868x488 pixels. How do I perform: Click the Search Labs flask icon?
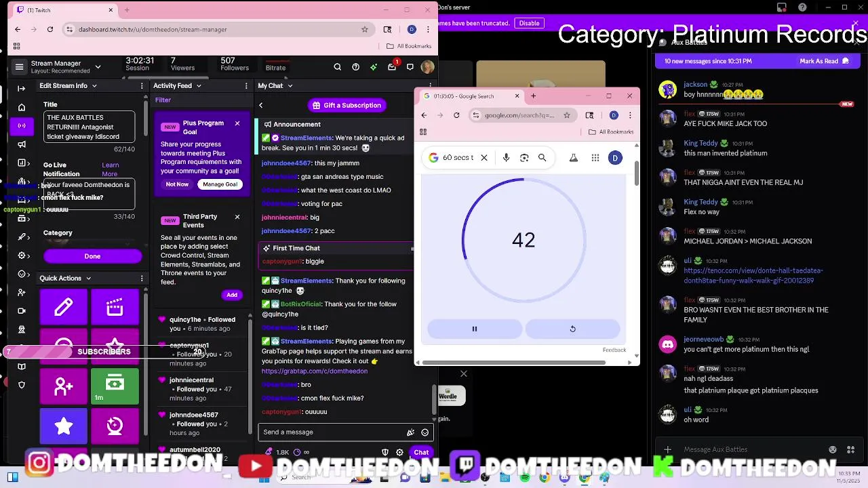(x=573, y=158)
